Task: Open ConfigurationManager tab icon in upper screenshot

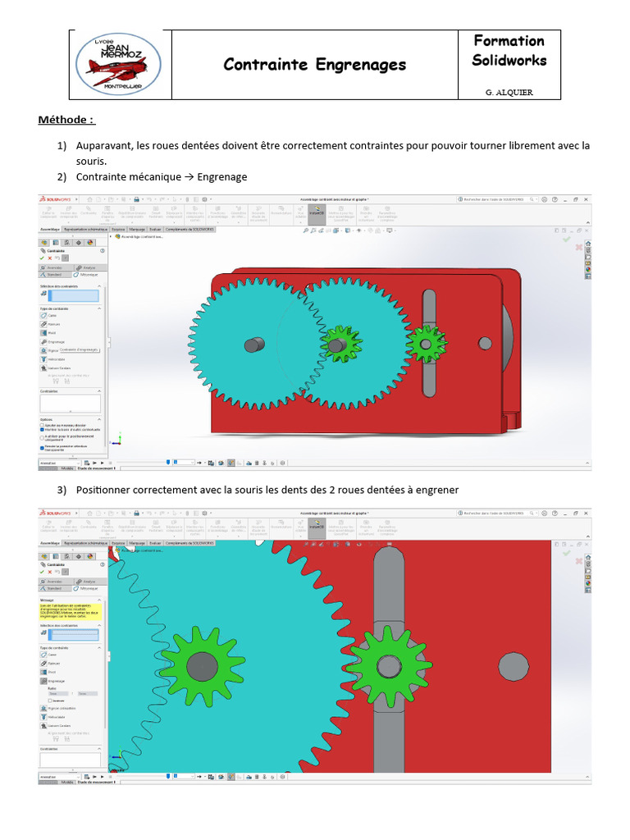Action: (x=67, y=243)
